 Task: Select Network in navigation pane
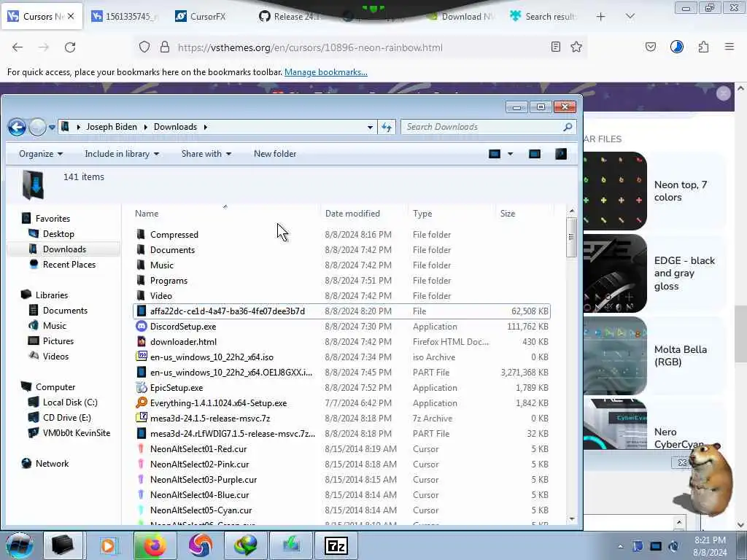coord(52,463)
